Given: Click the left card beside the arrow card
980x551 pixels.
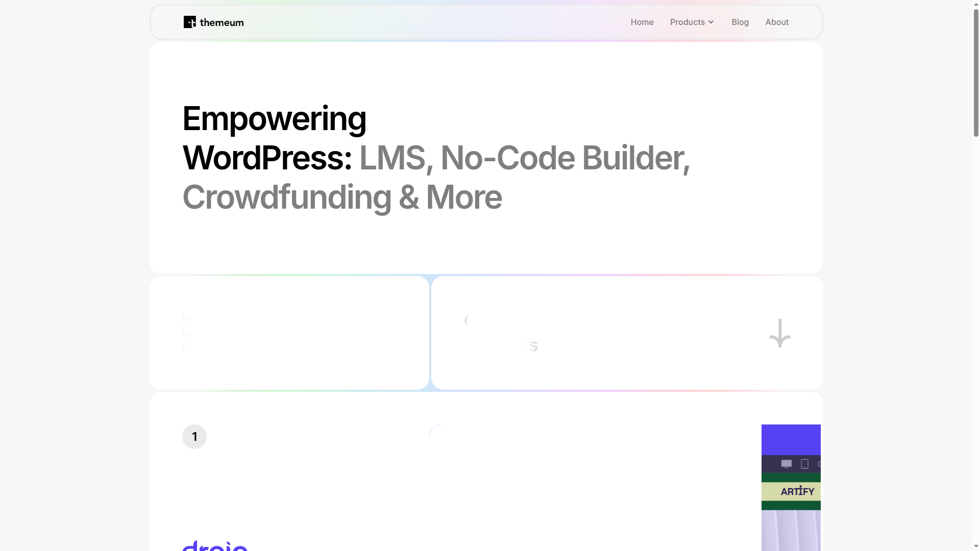Looking at the screenshot, I should click(x=289, y=333).
